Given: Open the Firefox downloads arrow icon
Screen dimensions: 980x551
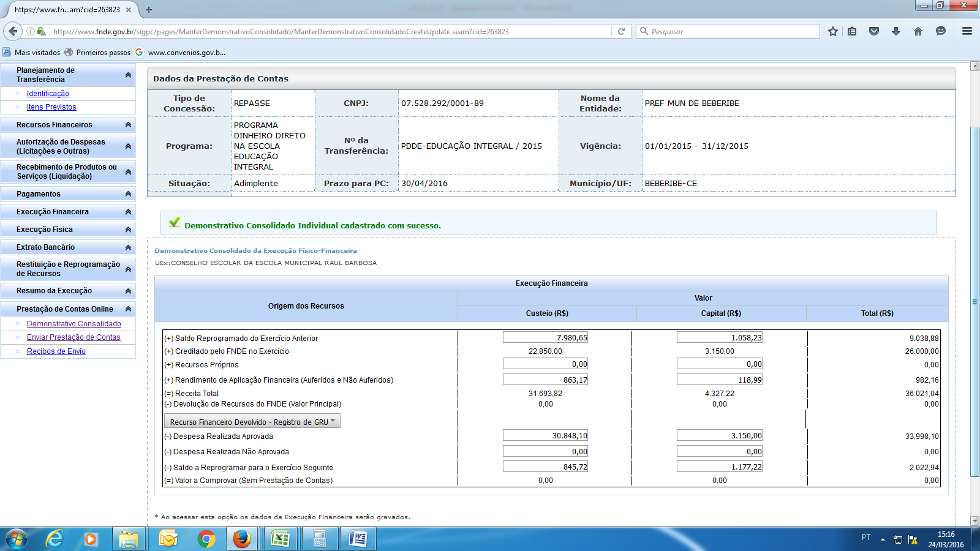Looking at the screenshot, I should 895,31.
